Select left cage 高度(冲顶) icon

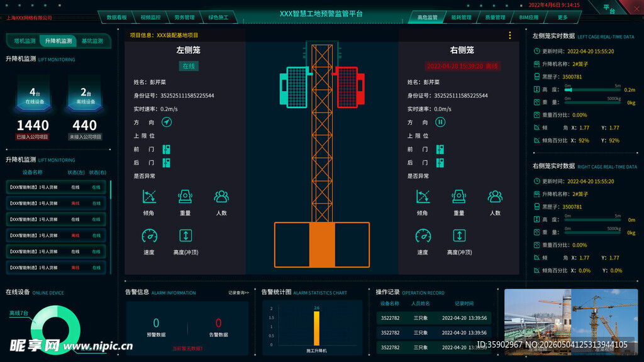[186, 236]
